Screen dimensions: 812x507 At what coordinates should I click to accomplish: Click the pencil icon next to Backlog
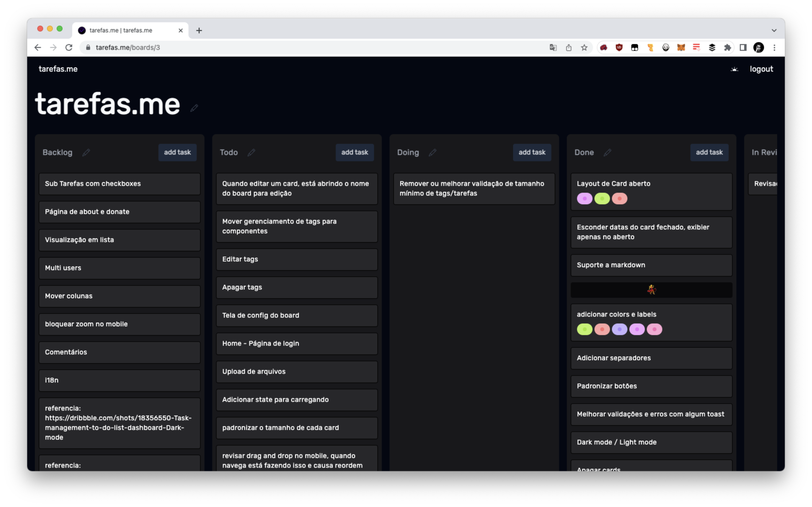point(86,153)
